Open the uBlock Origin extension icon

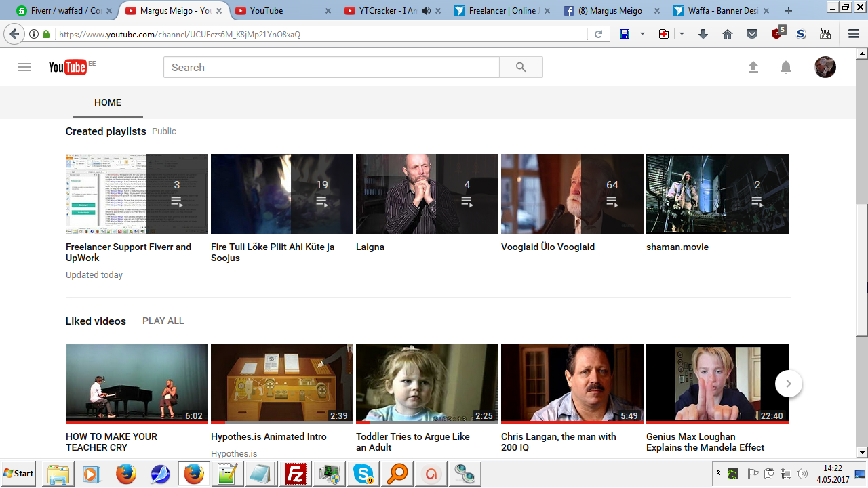pos(778,33)
